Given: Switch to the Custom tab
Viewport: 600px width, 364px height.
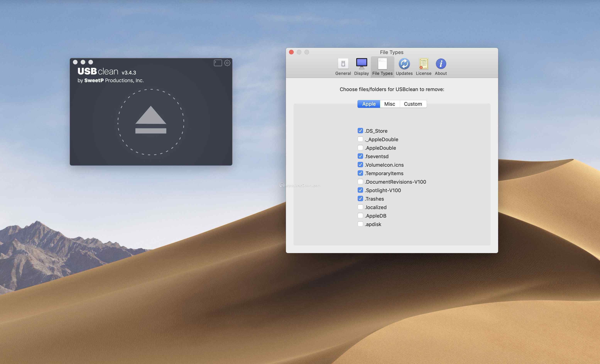Looking at the screenshot, I should tap(413, 104).
